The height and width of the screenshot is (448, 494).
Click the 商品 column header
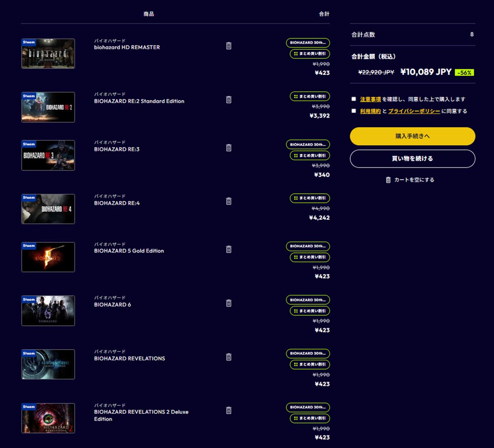(149, 14)
